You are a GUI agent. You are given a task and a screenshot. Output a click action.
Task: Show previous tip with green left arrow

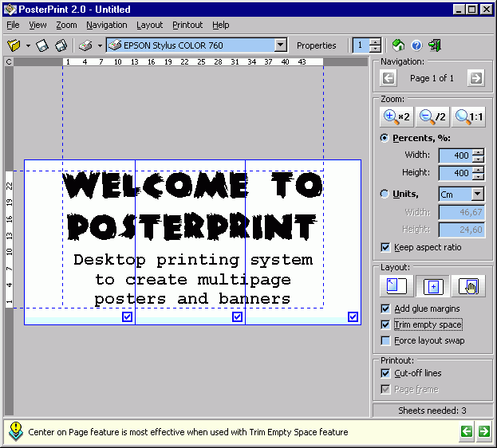pos(467,431)
